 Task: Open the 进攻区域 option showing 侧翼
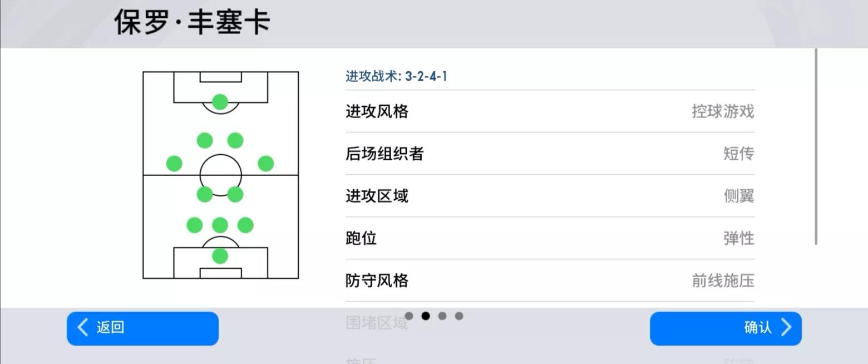click(x=550, y=196)
